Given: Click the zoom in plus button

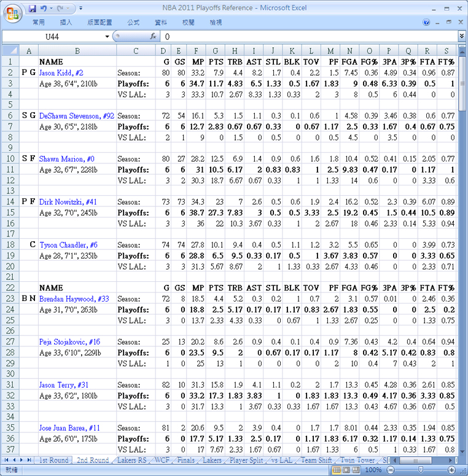Looking at the screenshot, I should point(451,470).
